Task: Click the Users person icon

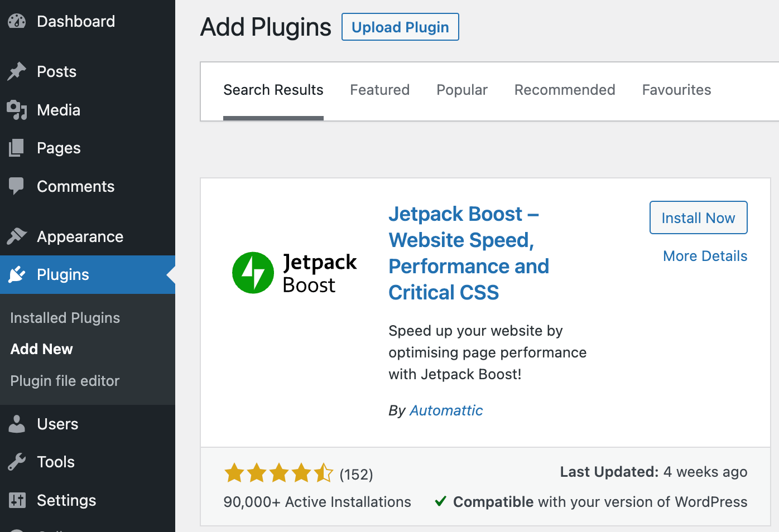Action: pos(17,424)
